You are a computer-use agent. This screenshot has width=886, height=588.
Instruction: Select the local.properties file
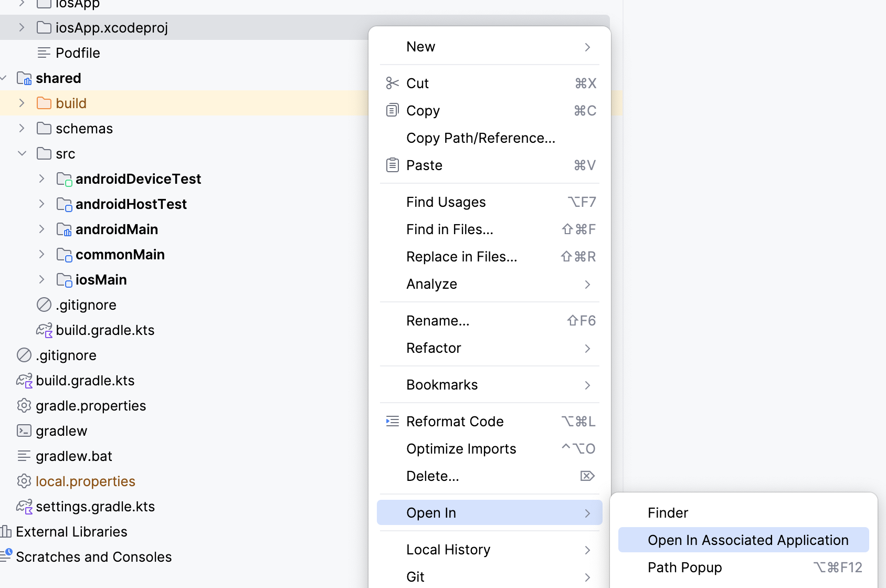[85, 481]
